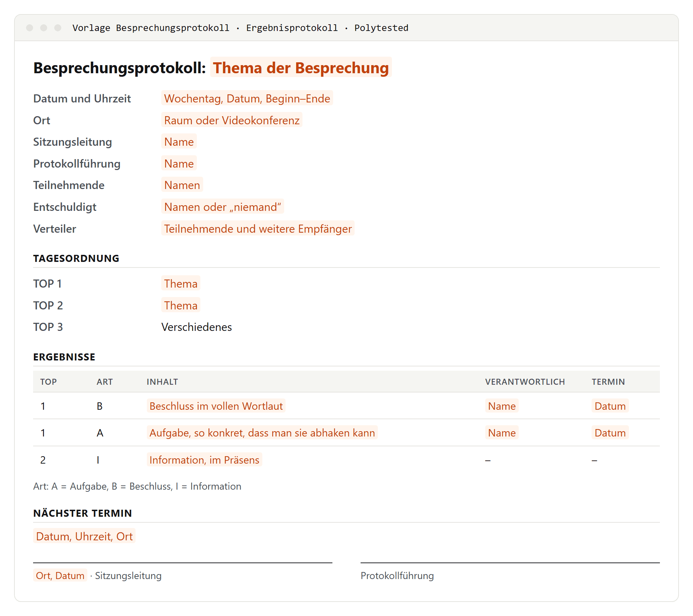Click the 'I' type cell in results table

(98, 460)
